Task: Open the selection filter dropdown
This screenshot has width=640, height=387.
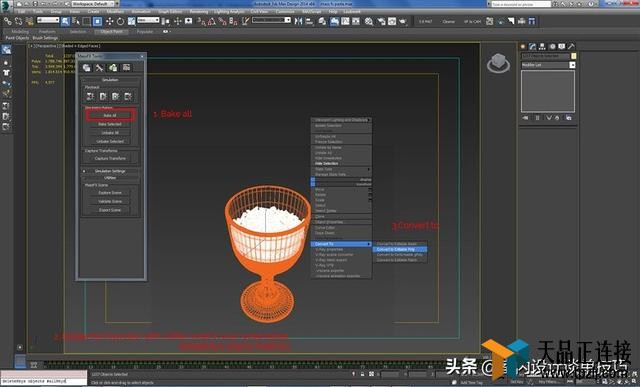Action: 48,20
